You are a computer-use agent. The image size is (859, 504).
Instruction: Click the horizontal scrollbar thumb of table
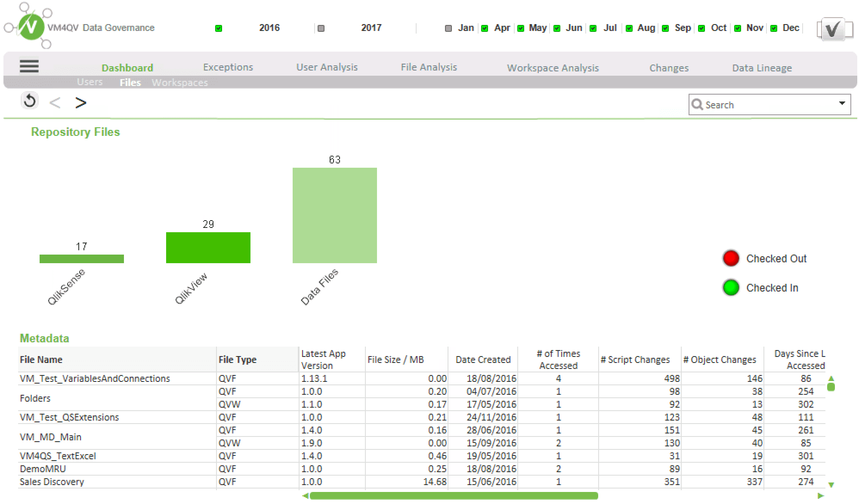(x=454, y=496)
